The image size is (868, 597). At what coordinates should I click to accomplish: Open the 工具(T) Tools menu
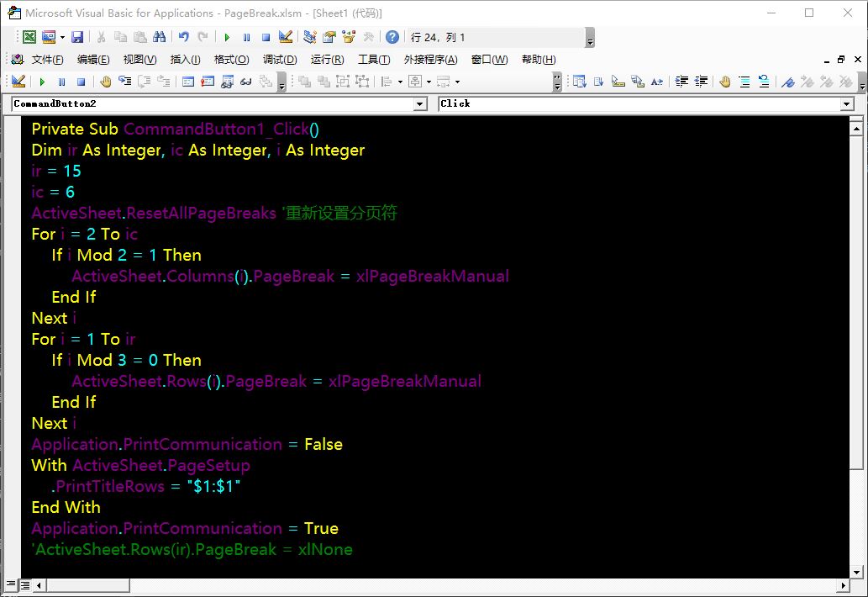[374, 60]
